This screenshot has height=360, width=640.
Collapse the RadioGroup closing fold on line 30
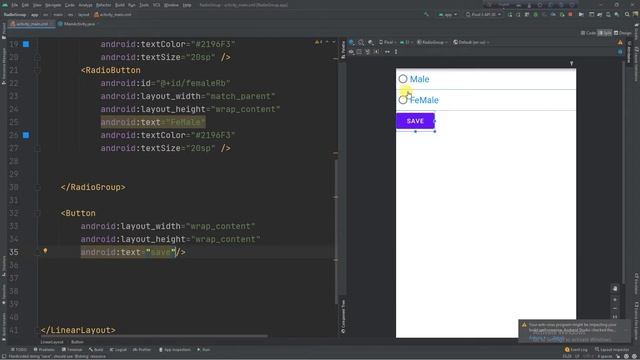[x=37, y=187]
